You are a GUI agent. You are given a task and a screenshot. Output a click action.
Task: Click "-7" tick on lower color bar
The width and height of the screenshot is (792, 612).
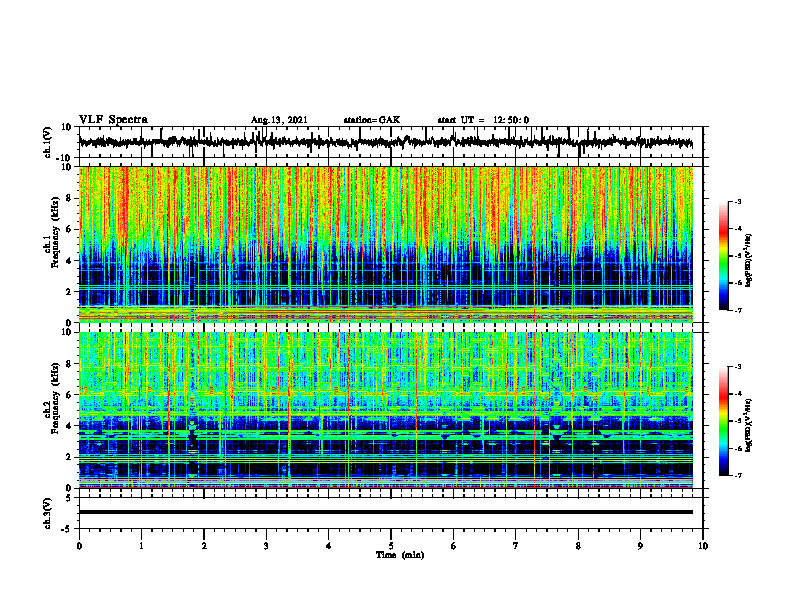[738, 476]
